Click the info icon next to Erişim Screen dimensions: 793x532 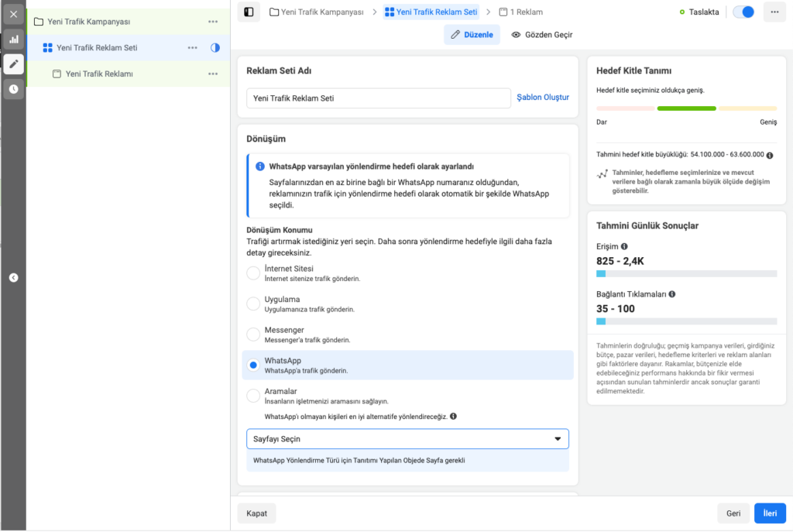pyautogui.click(x=624, y=246)
